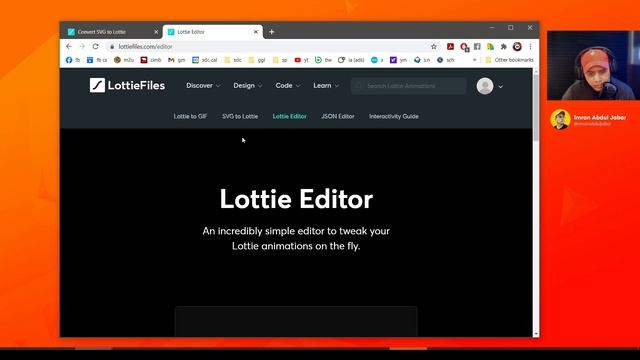Open the gray square extension icon beside the red badge icon
This screenshot has height=360, width=640.
click(x=477, y=47)
